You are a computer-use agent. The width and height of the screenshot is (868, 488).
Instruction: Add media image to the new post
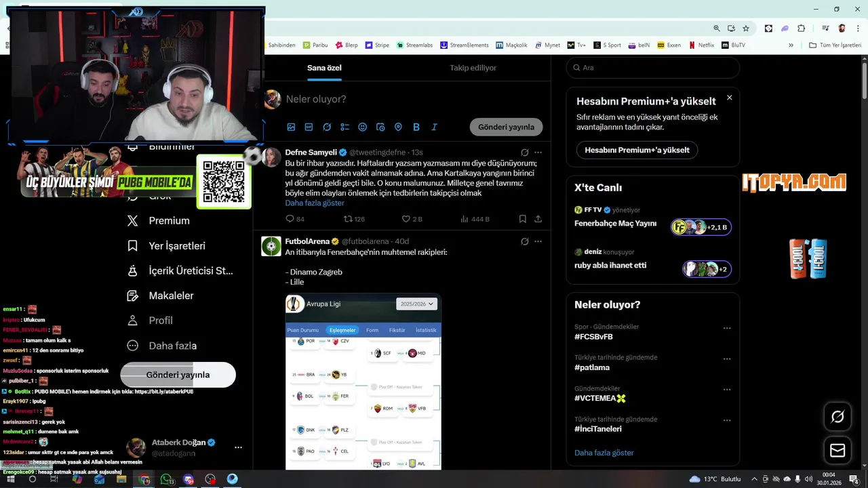292,127
